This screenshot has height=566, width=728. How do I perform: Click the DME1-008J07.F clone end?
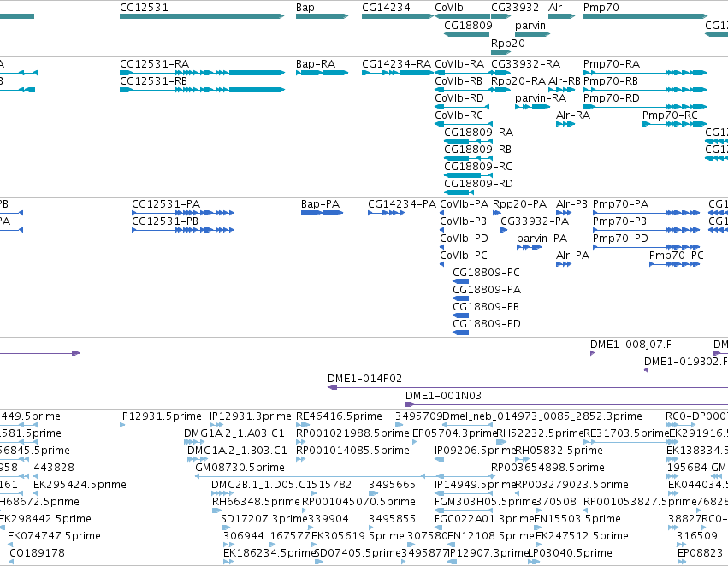point(630,345)
